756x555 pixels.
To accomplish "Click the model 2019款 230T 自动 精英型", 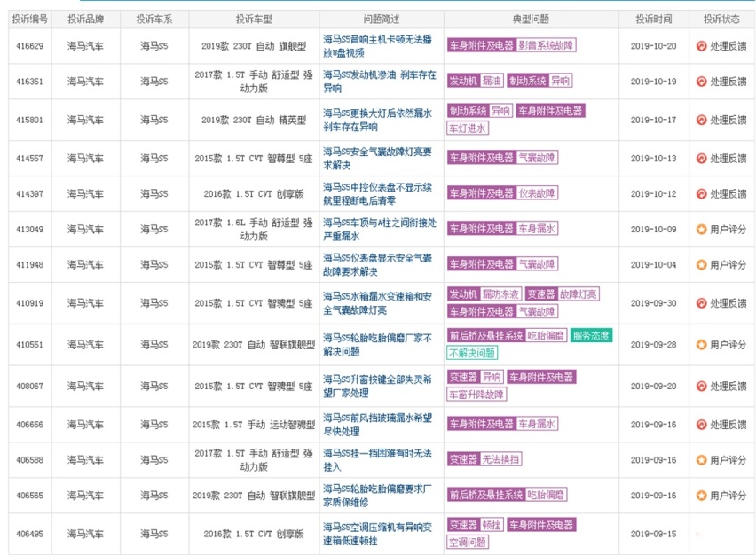I will pyautogui.click(x=254, y=120).
